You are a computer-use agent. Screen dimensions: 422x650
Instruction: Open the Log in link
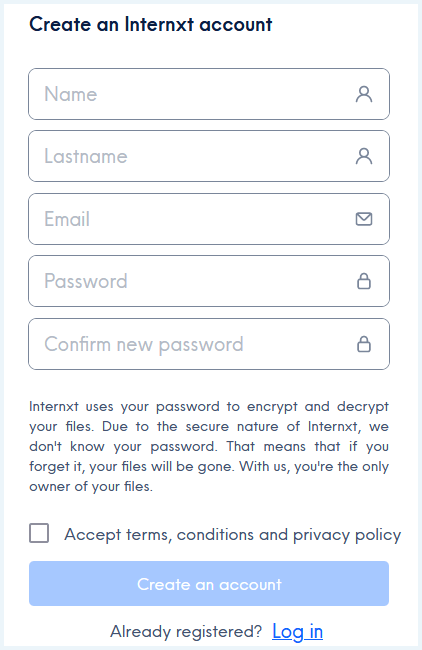[298, 632]
